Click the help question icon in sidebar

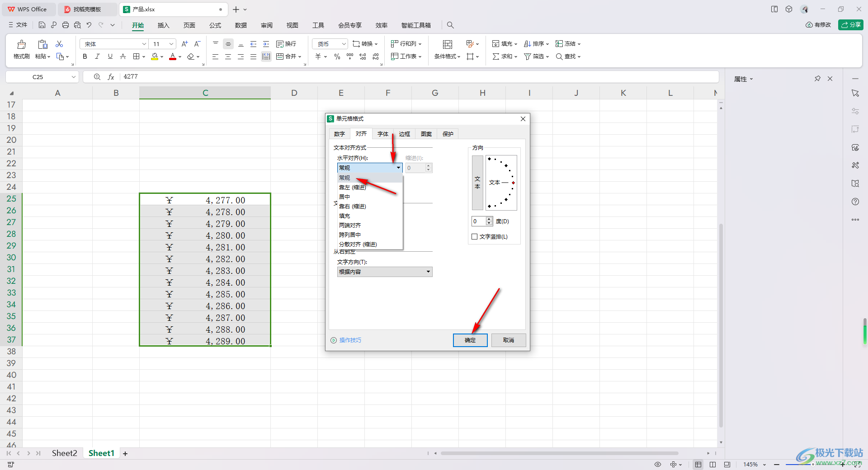[855, 202]
